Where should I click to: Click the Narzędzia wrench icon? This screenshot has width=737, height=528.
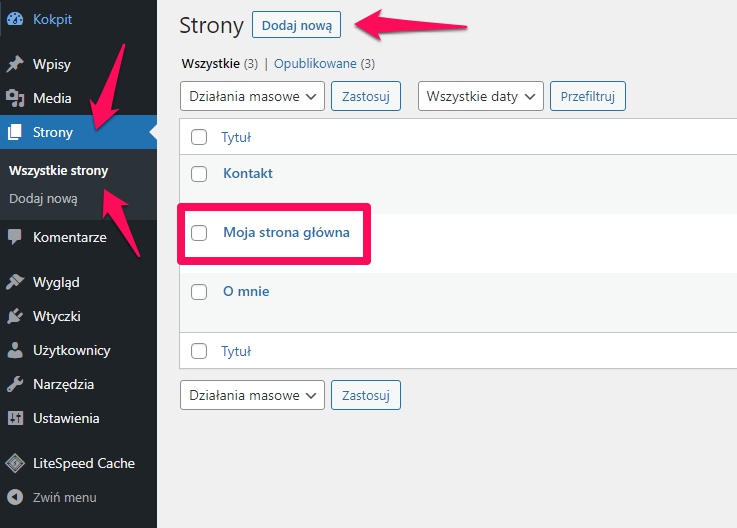click(x=15, y=384)
